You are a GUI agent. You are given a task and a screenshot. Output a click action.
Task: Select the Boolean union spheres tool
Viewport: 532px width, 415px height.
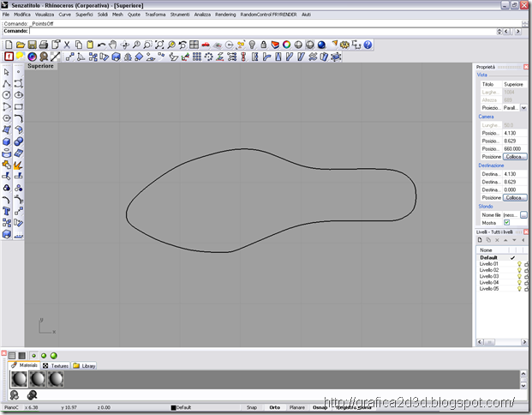tap(19, 141)
